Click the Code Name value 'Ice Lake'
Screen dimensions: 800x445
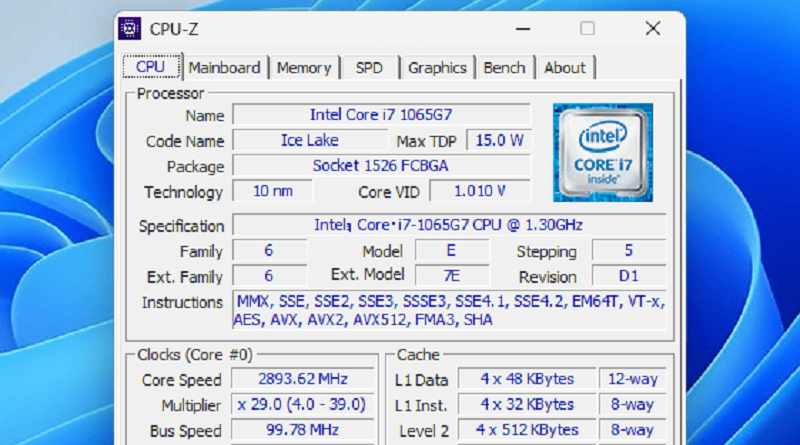point(310,140)
